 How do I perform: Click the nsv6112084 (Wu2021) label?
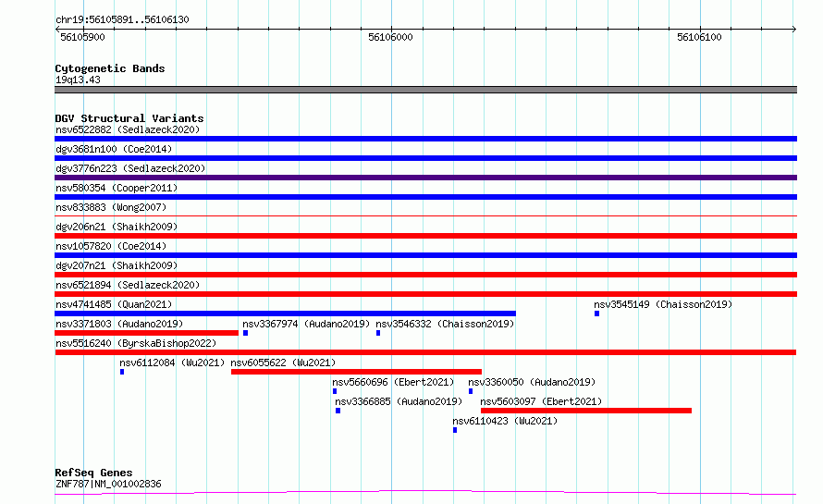(172, 363)
